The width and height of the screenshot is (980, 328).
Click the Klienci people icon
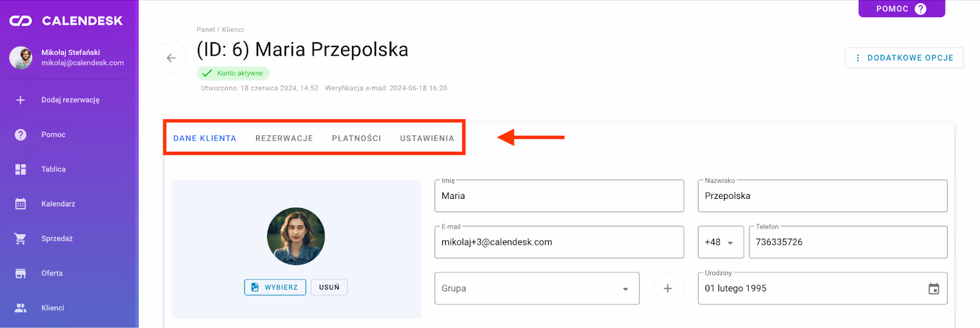click(20, 308)
